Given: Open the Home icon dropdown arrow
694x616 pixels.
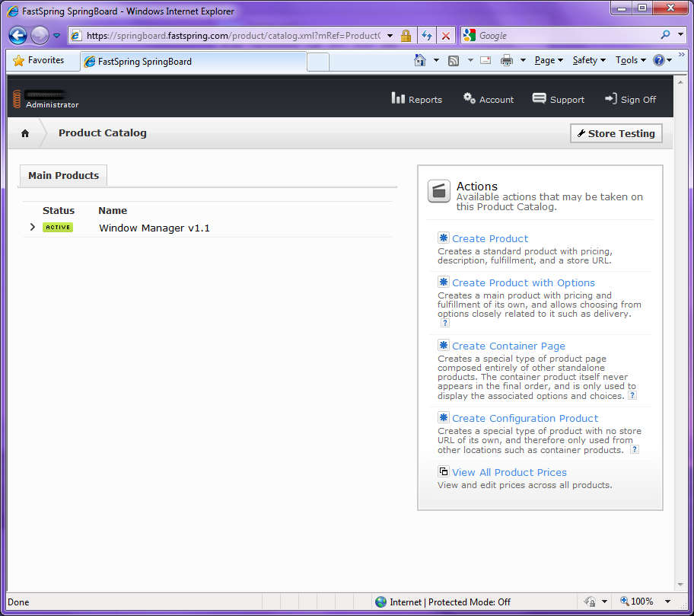Looking at the screenshot, I should [436, 60].
